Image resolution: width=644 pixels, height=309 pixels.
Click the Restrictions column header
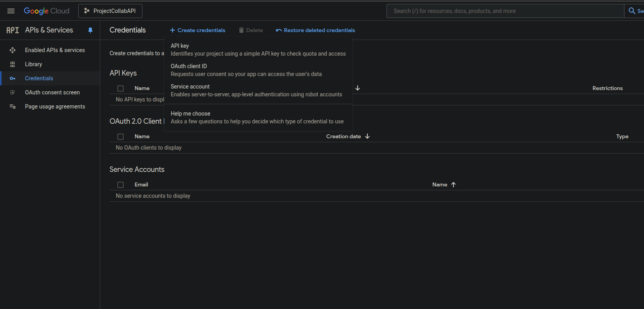pyautogui.click(x=608, y=88)
